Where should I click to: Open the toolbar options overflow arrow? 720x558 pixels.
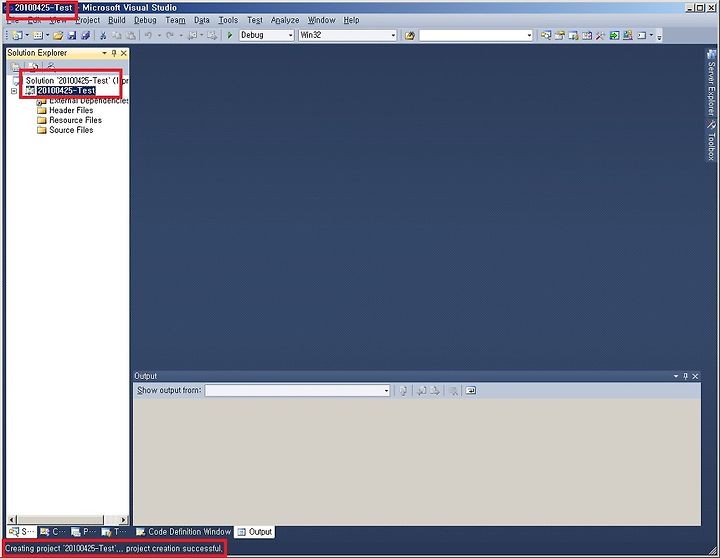659,36
